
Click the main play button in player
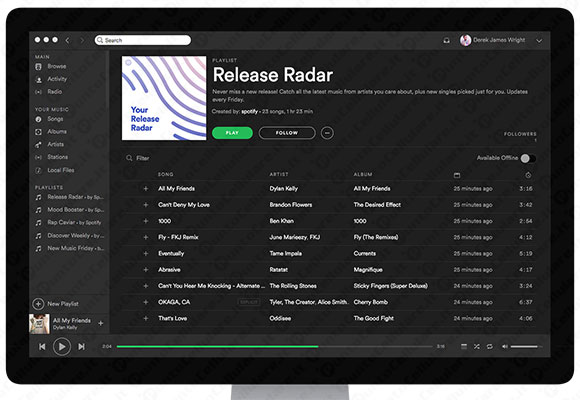(x=62, y=347)
